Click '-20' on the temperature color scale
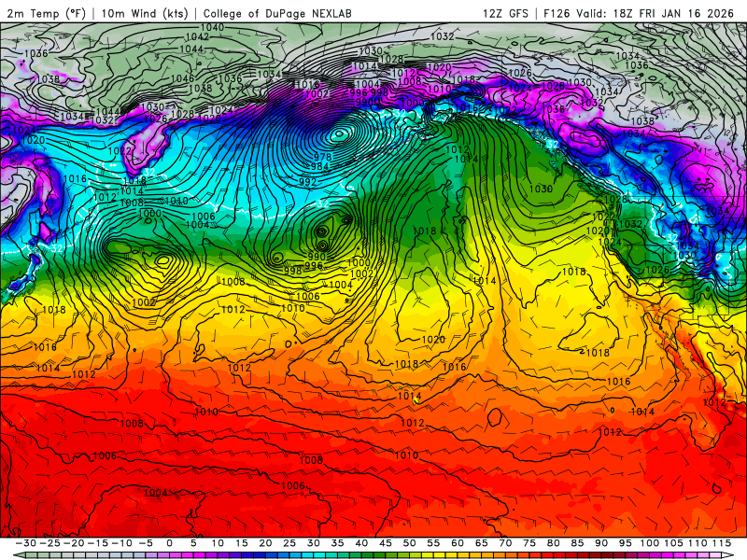Image resolution: width=747 pixels, height=560 pixels. point(74,543)
